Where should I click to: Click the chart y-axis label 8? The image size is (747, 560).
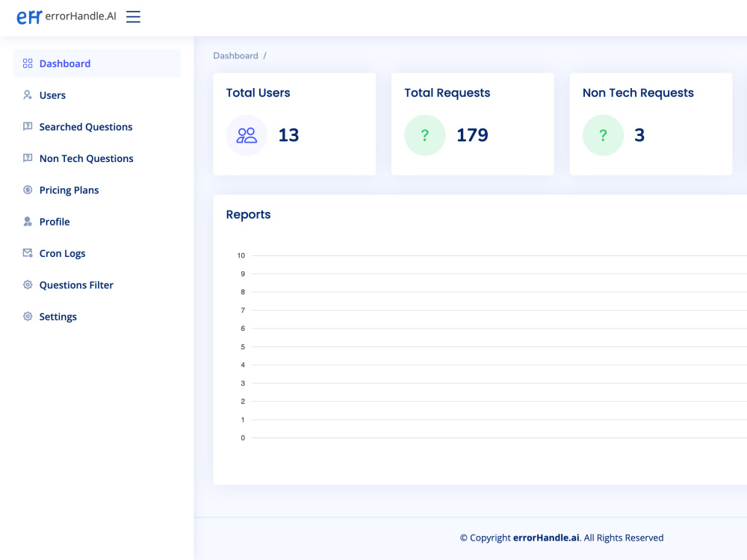coord(243,292)
